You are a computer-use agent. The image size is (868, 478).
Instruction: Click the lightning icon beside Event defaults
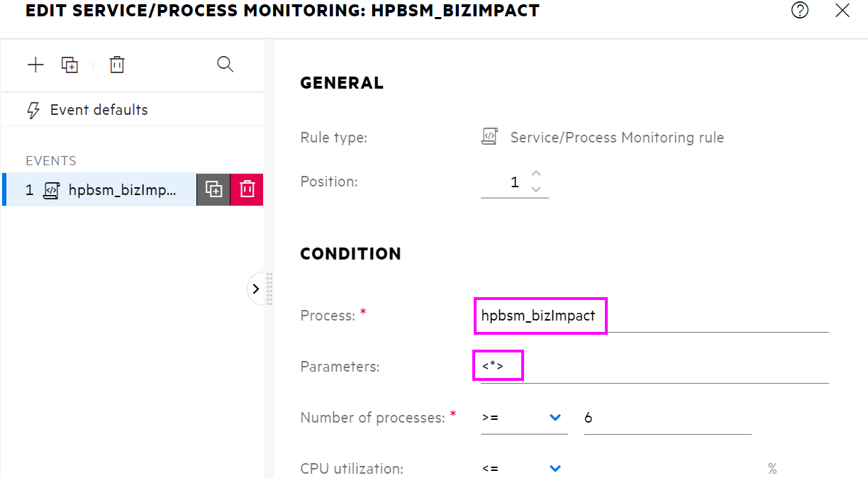(33, 109)
